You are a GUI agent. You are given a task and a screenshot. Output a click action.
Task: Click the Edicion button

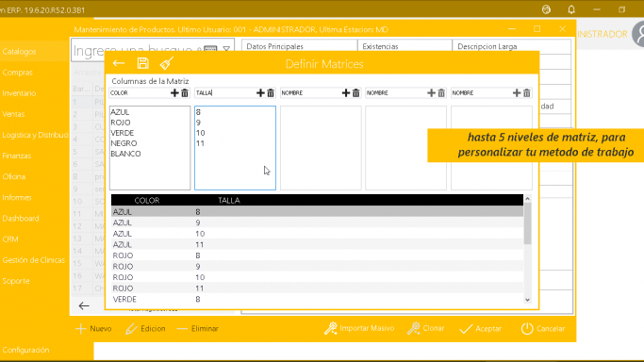[145, 328]
